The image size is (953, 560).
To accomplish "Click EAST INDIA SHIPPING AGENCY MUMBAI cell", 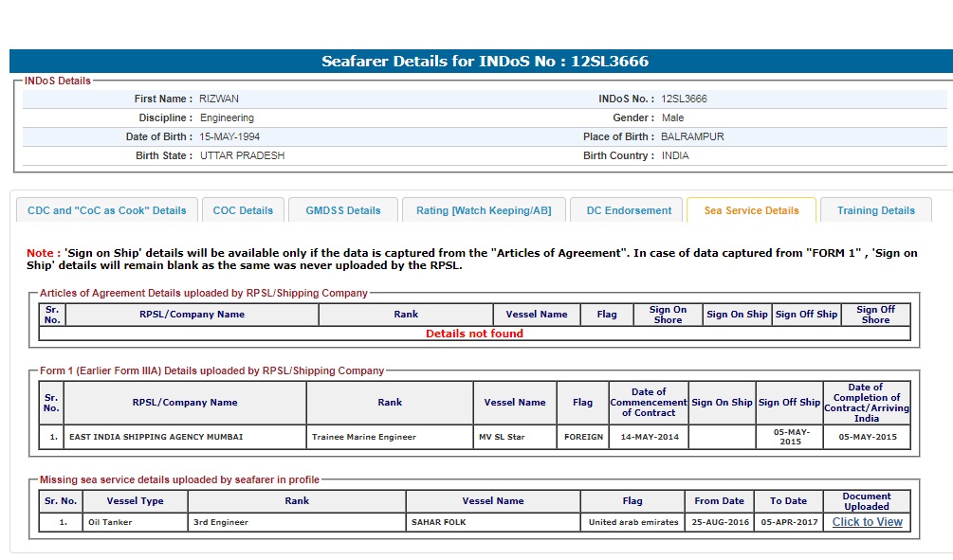I will 156,437.
